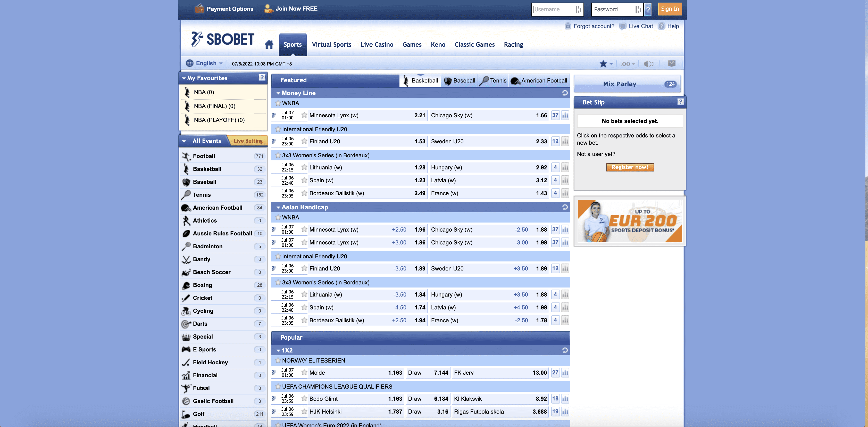Expand the favourites star dropdown arrow
868x427 pixels.
pos(611,64)
